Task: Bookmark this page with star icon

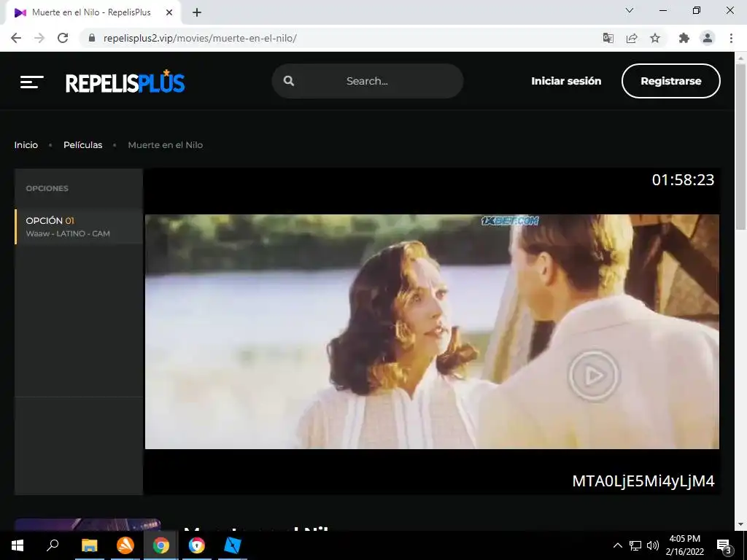Action: click(x=655, y=38)
